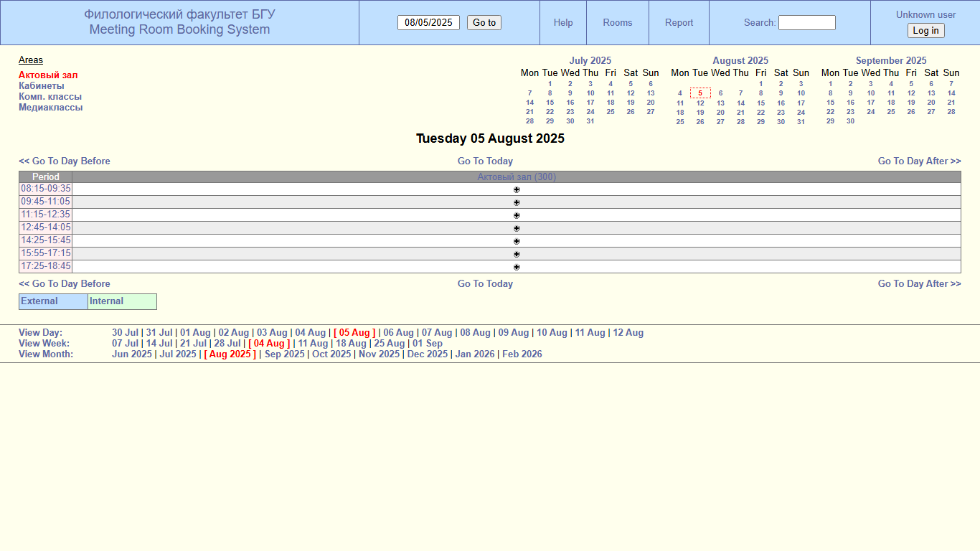Open Sep 2025 in View Month
The height and width of the screenshot is (551, 980).
coord(284,354)
